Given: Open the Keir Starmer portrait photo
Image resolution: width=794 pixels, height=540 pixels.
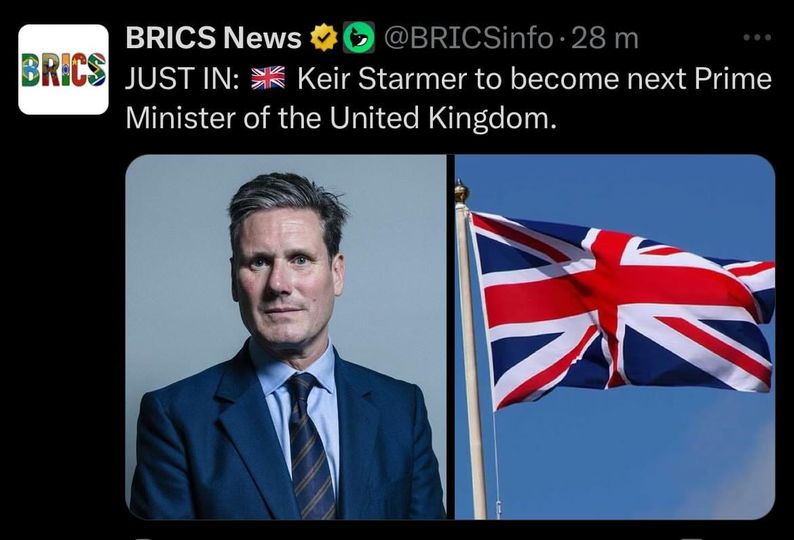Looking at the screenshot, I should click(x=286, y=337).
